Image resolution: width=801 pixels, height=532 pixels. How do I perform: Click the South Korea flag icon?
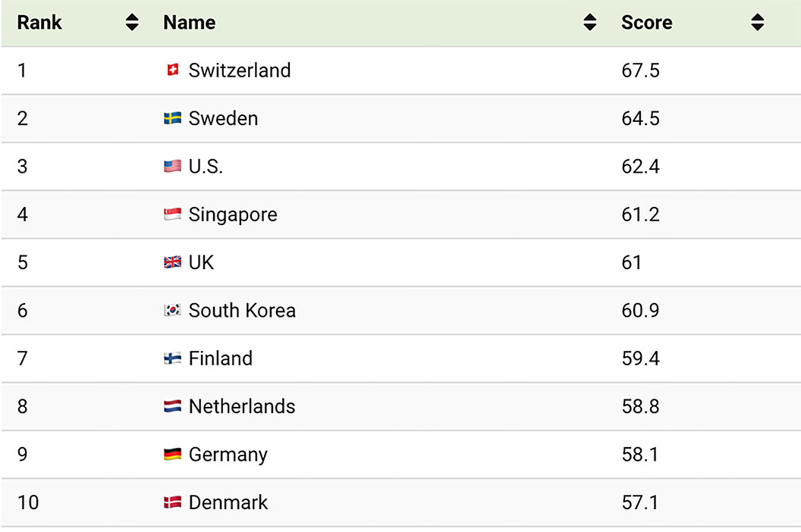tap(173, 311)
